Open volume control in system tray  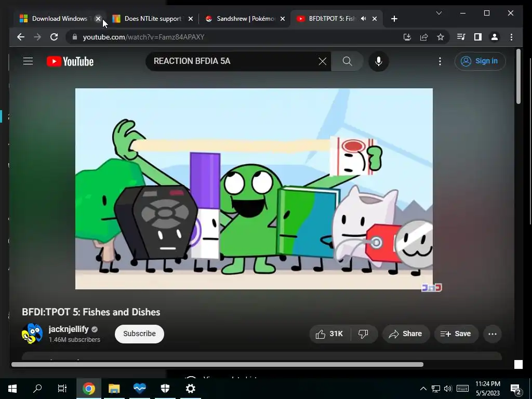click(x=448, y=389)
